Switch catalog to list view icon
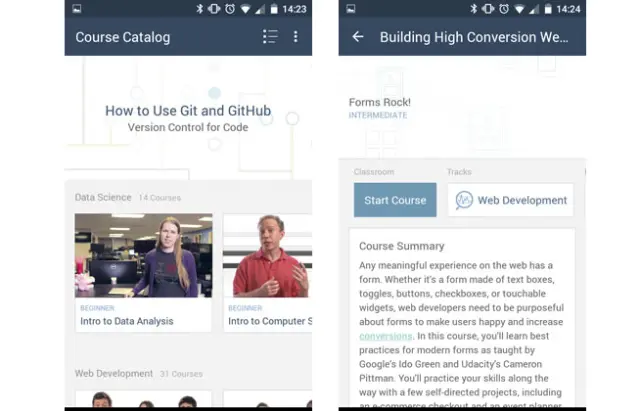Viewport: 640px width, 411px height. [x=270, y=37]
